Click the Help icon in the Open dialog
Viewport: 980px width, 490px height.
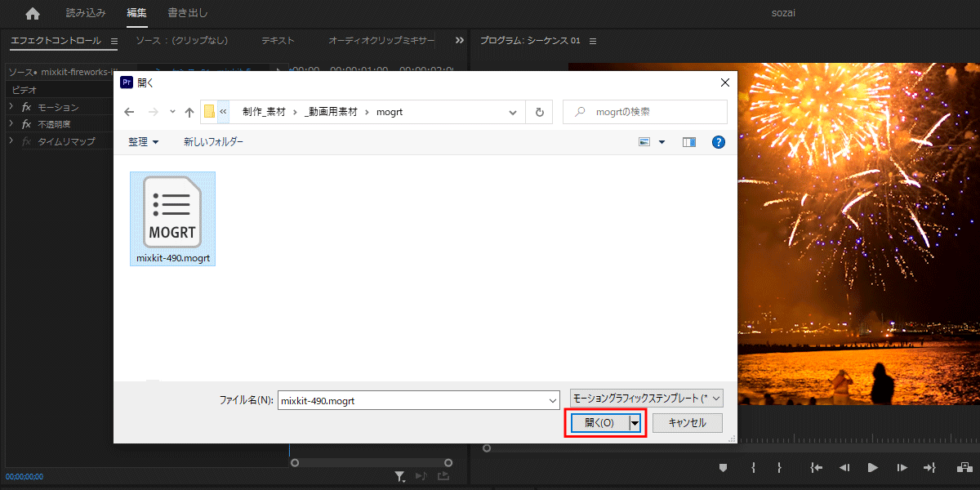(718, 141)
